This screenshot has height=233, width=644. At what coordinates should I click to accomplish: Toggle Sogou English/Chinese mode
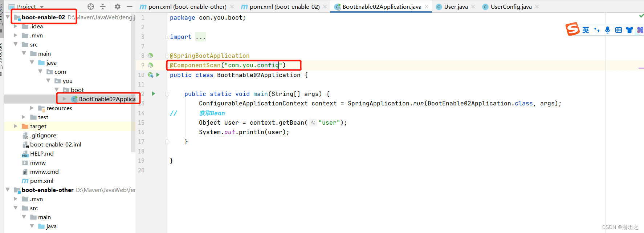(586, 30)
